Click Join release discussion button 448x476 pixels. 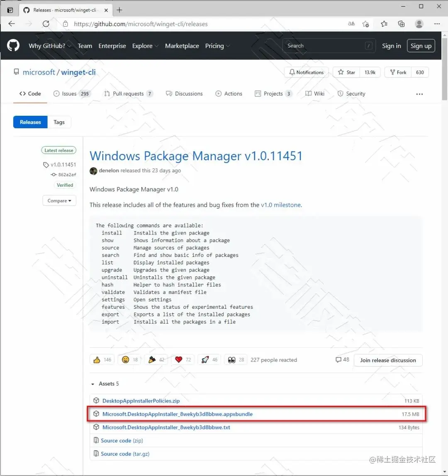pos(388,360)
